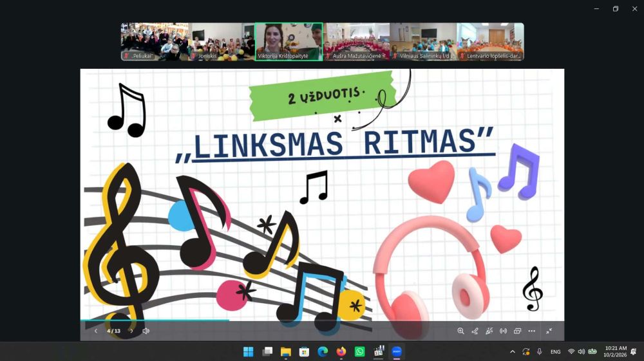
Task: Restore down the Zoom window
Action: pos(615,8)
